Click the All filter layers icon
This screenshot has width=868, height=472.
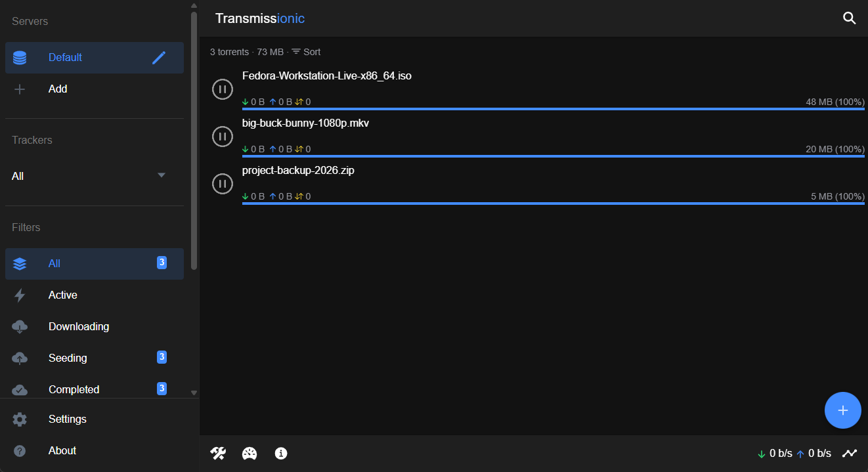(x=20, y=264)
